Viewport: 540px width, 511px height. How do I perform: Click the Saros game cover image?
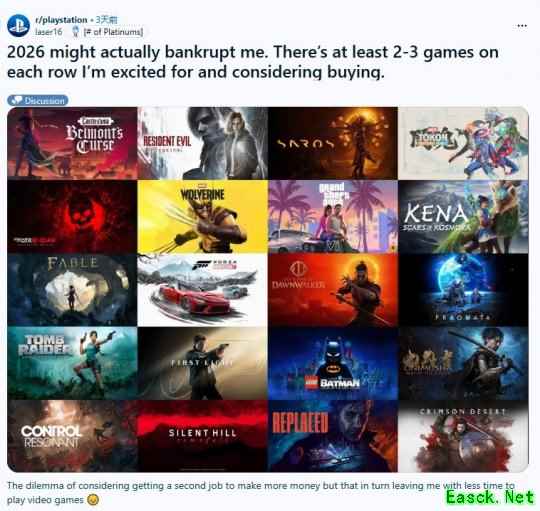coord(333,143)
